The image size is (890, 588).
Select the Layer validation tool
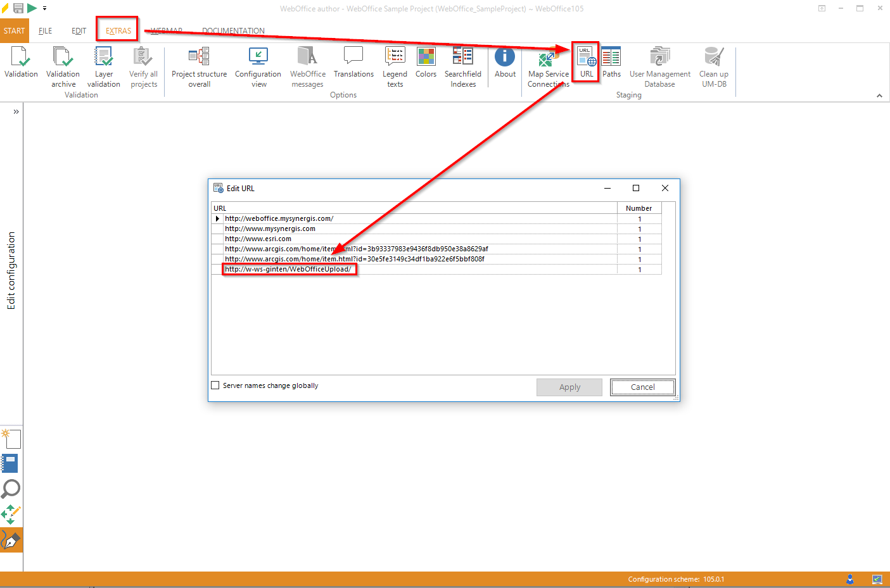point(103,63)
